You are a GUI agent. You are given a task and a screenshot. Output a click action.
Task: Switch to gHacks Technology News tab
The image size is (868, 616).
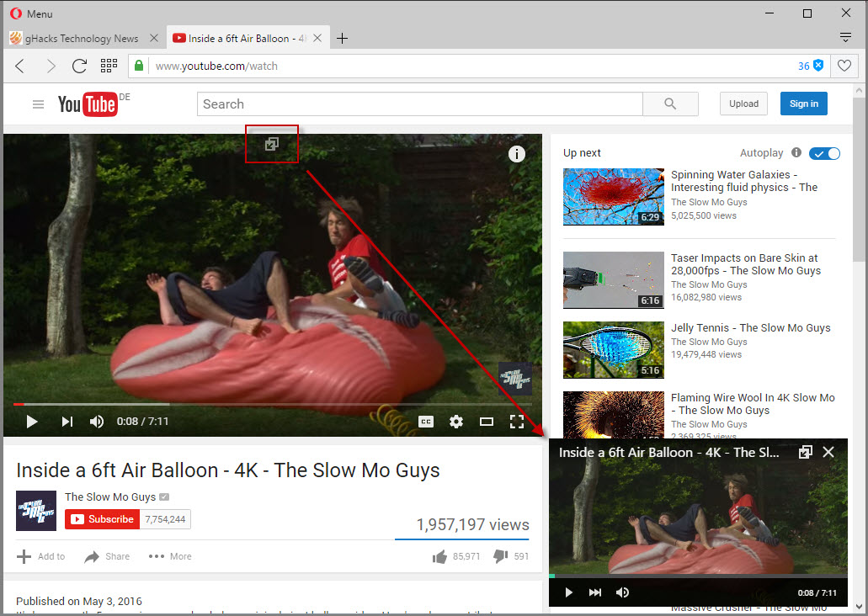click(x=82, y=38)
